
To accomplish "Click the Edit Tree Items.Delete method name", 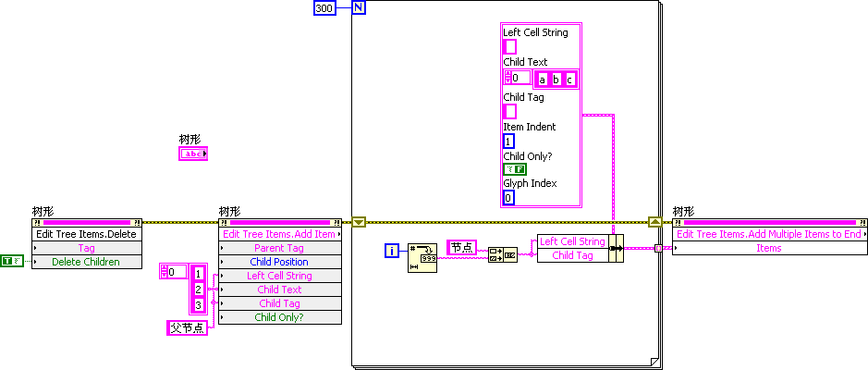I will pos(86,234).
